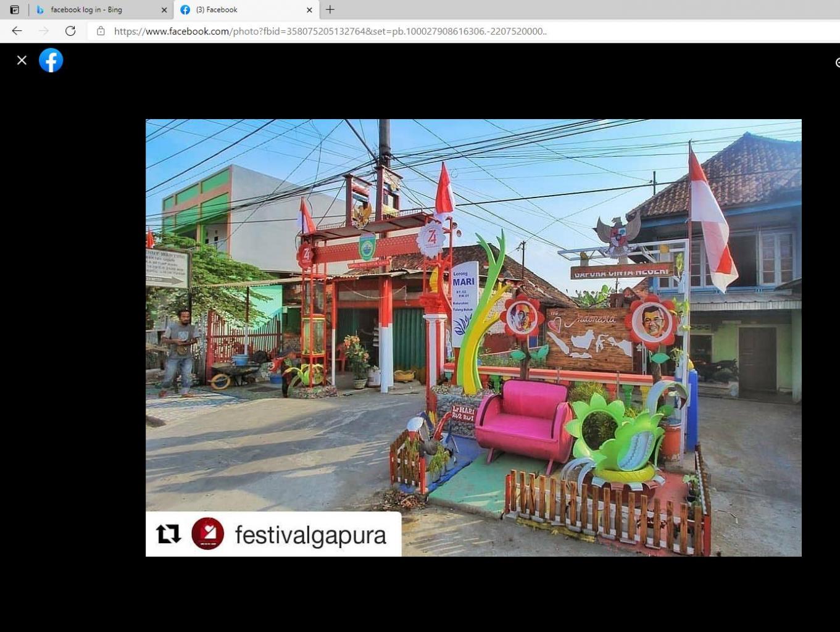Screen dimensions: 840x632
Task: Click the pink sofa in the photo
Action: (525, 420)
